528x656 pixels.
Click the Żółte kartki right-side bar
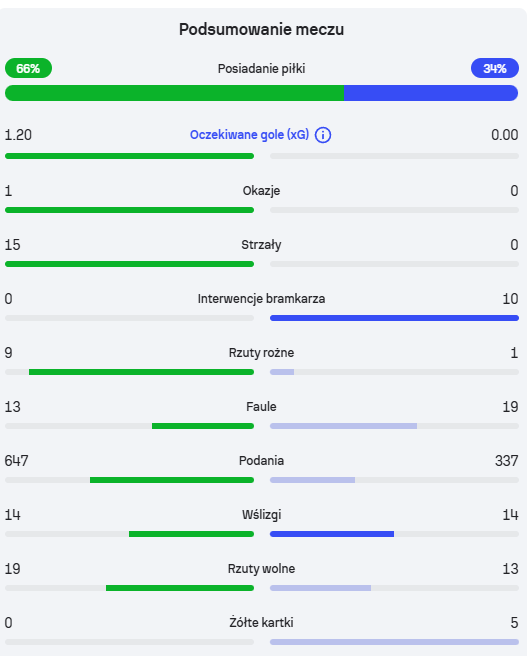(x=395, y=642)
